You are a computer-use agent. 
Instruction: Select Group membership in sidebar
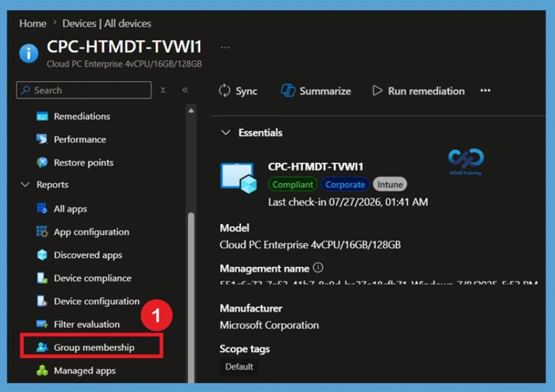pos(92,345)
